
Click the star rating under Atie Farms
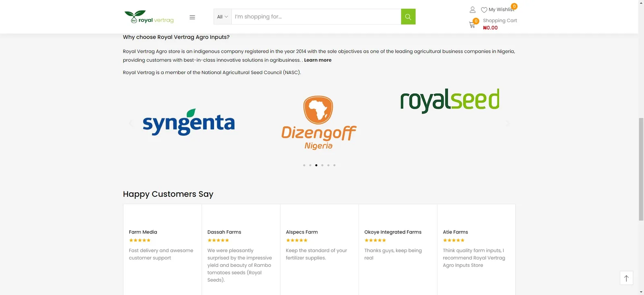click(x=454, y=240)
